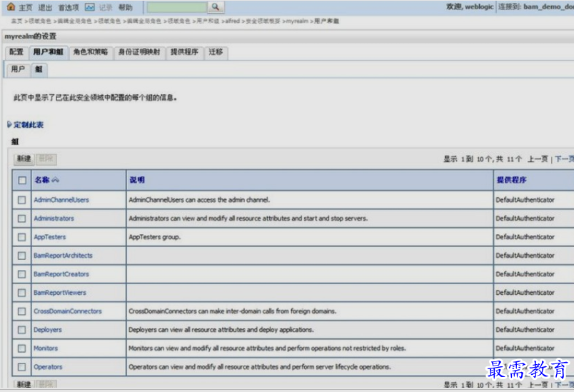Sort by the 说明 column header

pos(137,180)
